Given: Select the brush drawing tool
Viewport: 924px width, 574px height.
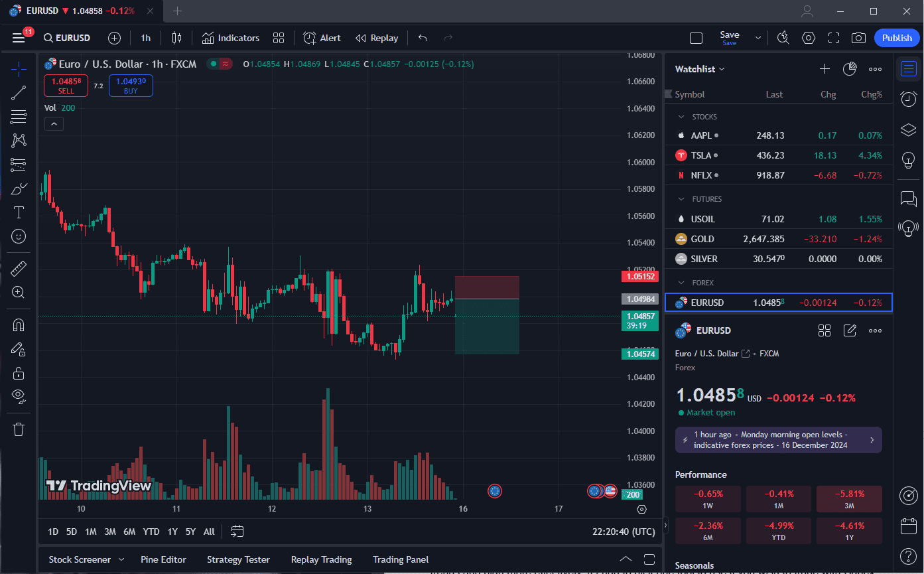Looking at the screenshot, I should coord(19,188).
